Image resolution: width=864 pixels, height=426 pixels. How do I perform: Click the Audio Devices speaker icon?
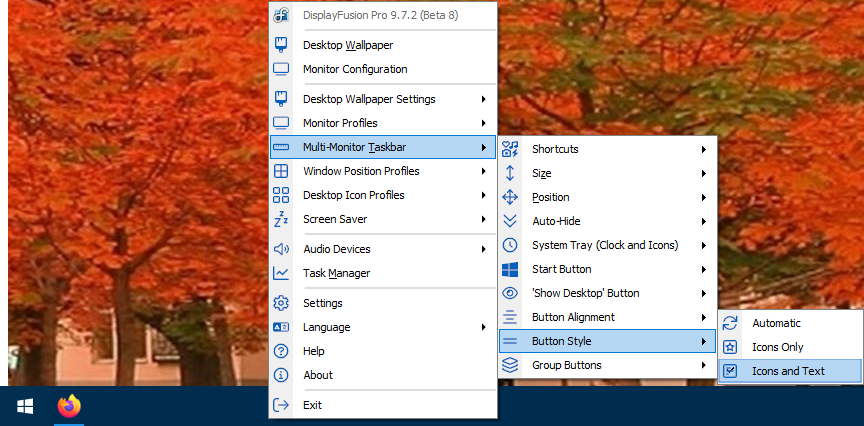click(x=281, y=249)
